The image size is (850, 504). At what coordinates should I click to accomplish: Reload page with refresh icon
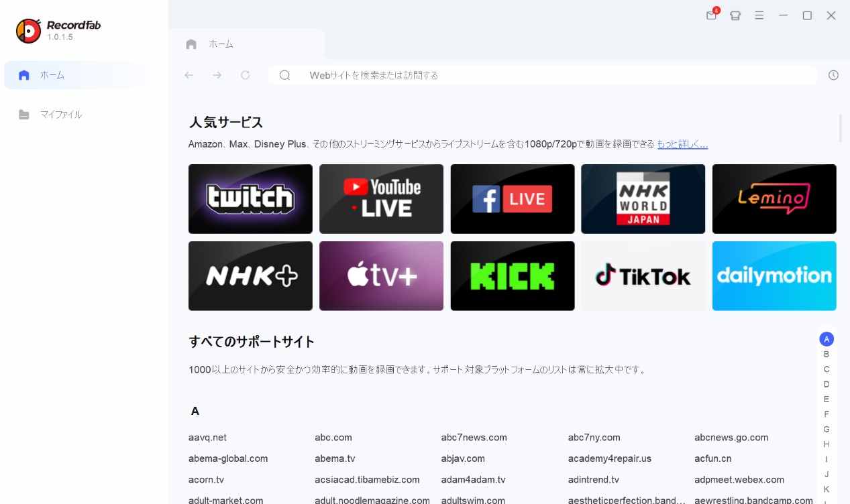[x=246, y=75]
